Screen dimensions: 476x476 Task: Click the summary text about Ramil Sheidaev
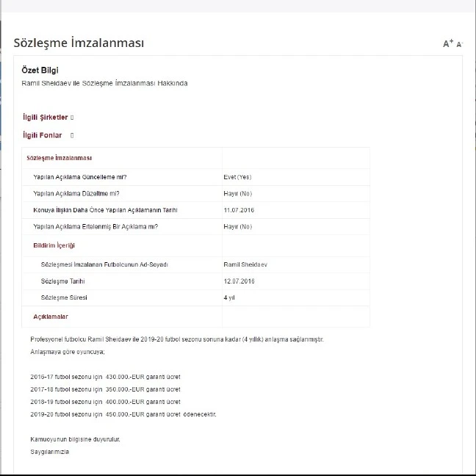pyautogui.click(x=104, y=84)
